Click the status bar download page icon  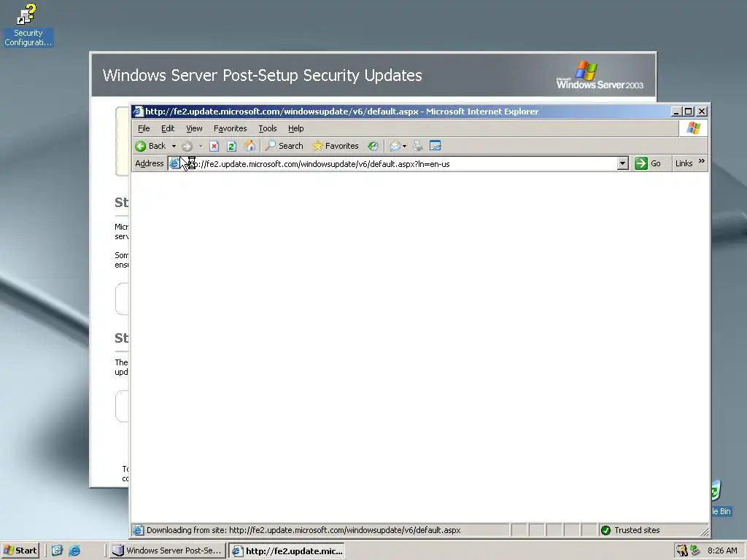pyautogui.click(x=138, y=531)
